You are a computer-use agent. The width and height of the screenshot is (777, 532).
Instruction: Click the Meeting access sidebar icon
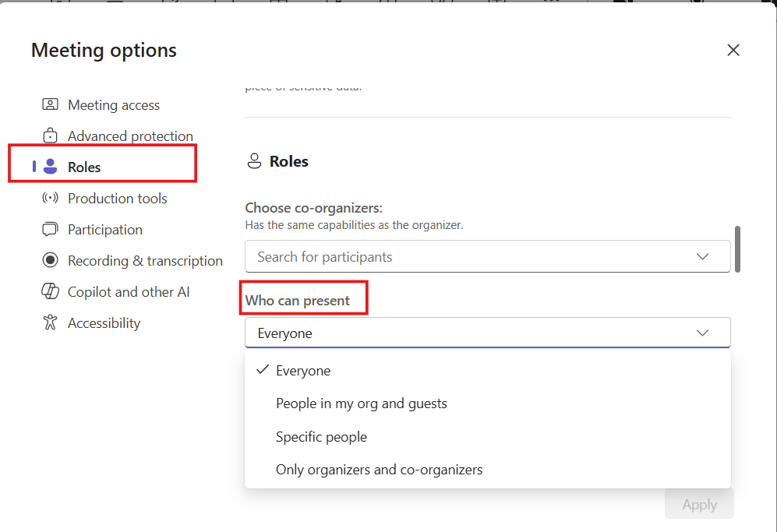[x=51, y=104]
